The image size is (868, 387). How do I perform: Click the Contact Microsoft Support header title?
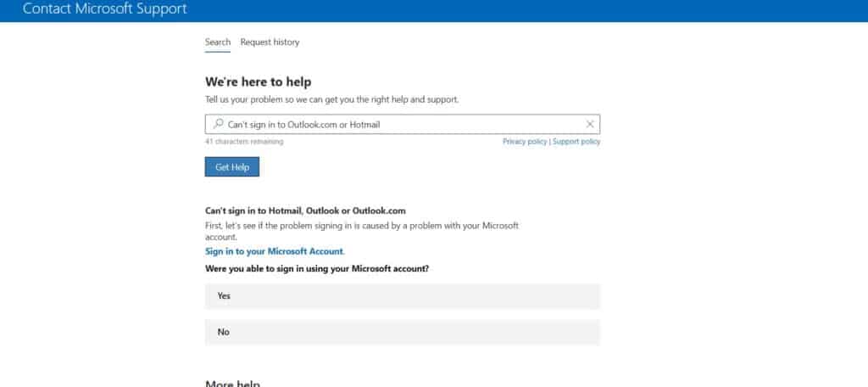click(104, 8)
